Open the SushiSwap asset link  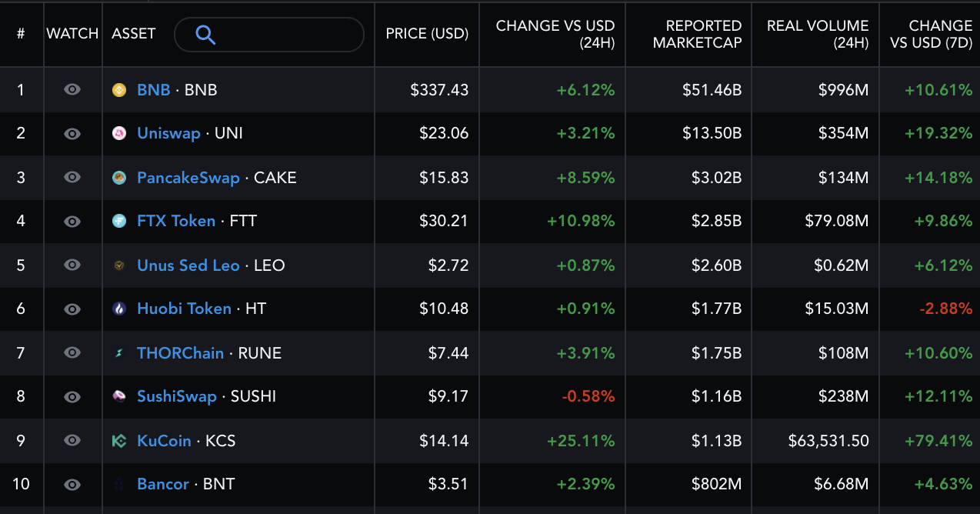coord(177,397)
